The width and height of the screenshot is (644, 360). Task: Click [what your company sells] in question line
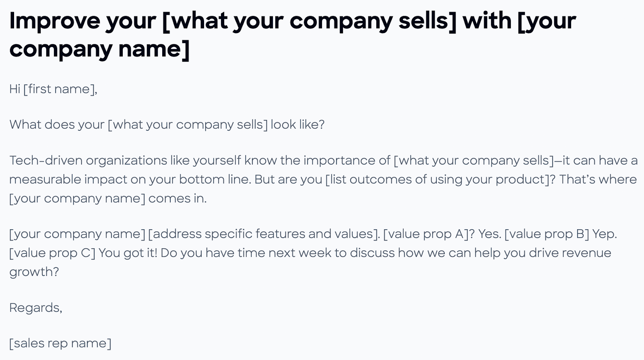pyautogui.click(x=188, y=125)
